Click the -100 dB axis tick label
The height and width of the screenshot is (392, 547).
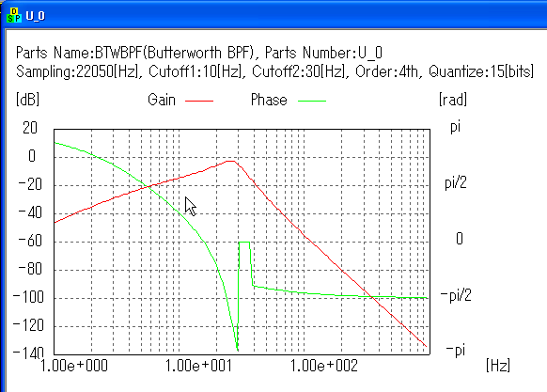click(28, 297)
